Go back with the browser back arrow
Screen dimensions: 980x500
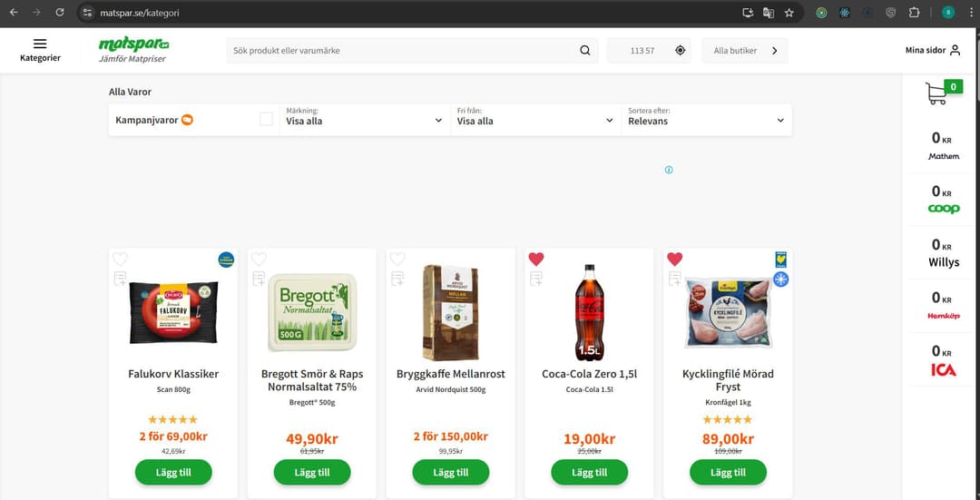click(14, 12)
